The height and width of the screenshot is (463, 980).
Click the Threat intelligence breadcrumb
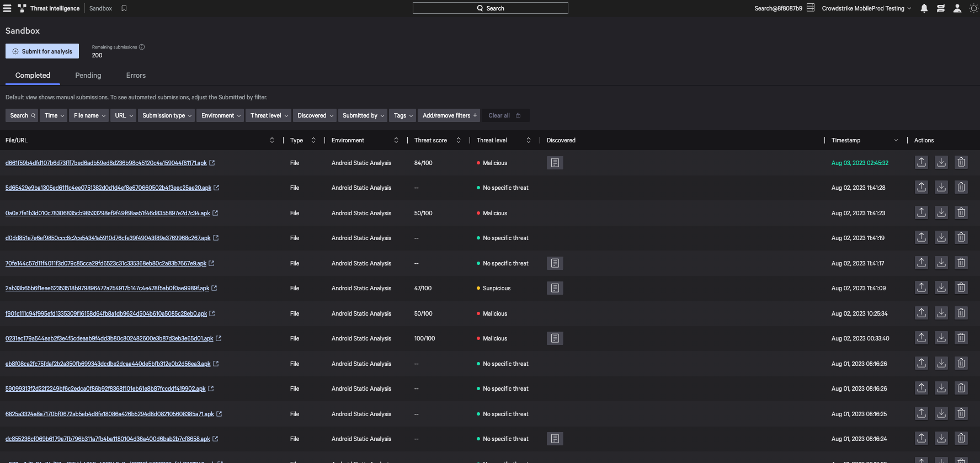[x=55, y=8]
